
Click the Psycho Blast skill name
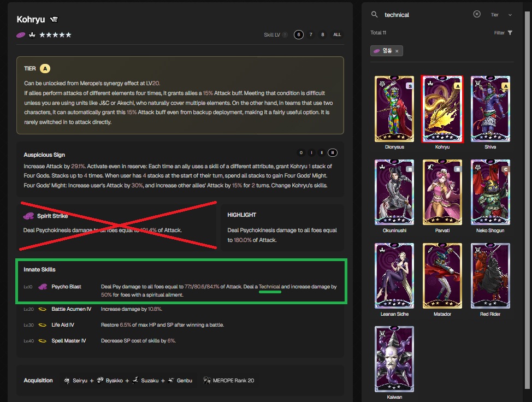click(66, 287)
